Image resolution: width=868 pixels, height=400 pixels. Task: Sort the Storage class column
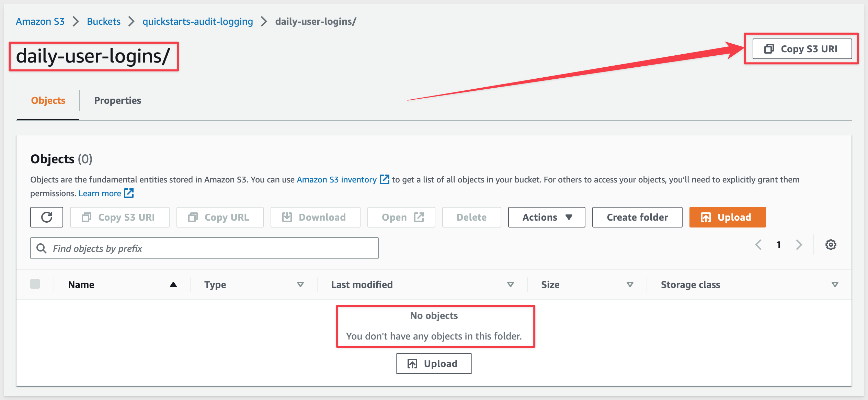[835, 285]
